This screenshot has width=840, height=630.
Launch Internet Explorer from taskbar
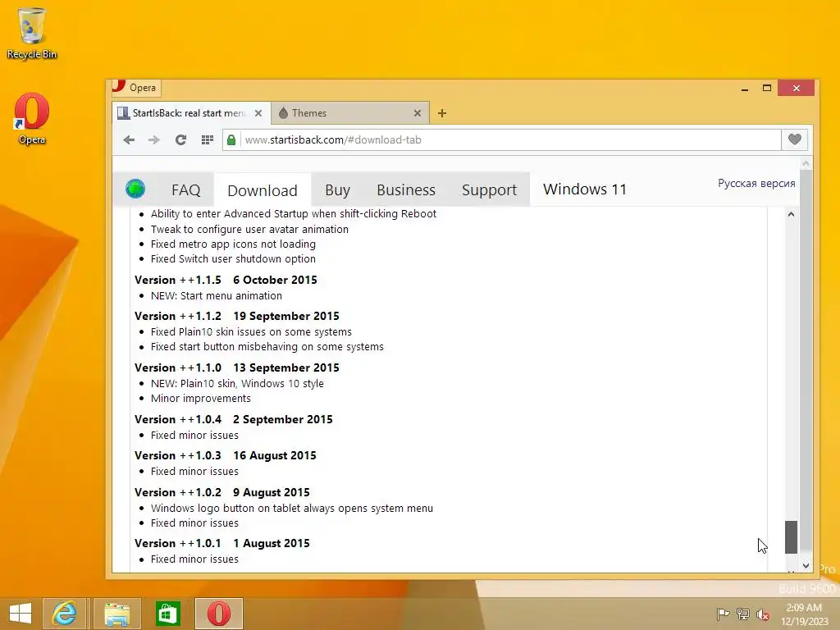64,614
